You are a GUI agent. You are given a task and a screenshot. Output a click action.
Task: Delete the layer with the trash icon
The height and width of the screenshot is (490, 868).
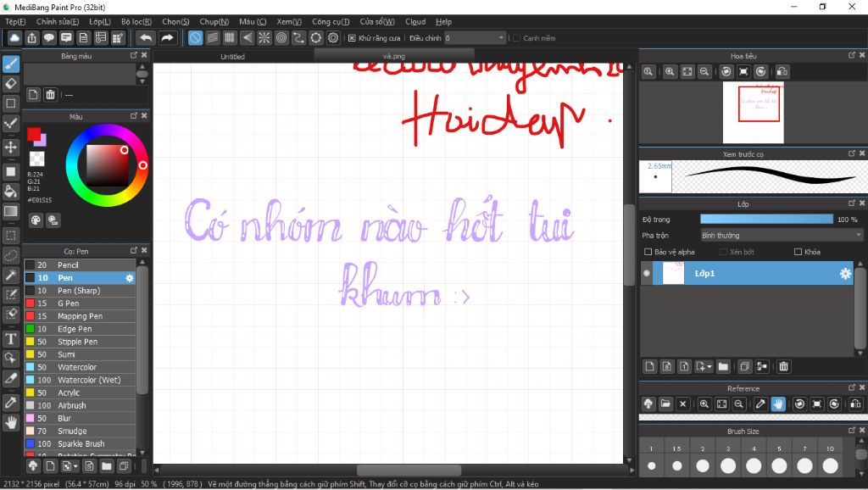[x=783, y=366]
